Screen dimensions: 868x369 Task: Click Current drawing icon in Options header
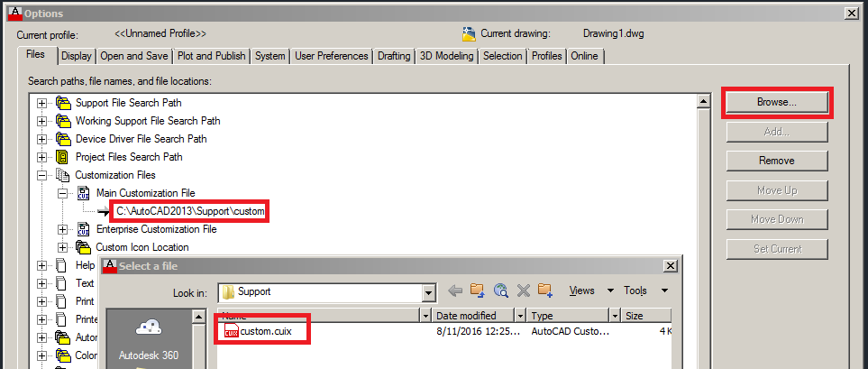click(469, 34)
